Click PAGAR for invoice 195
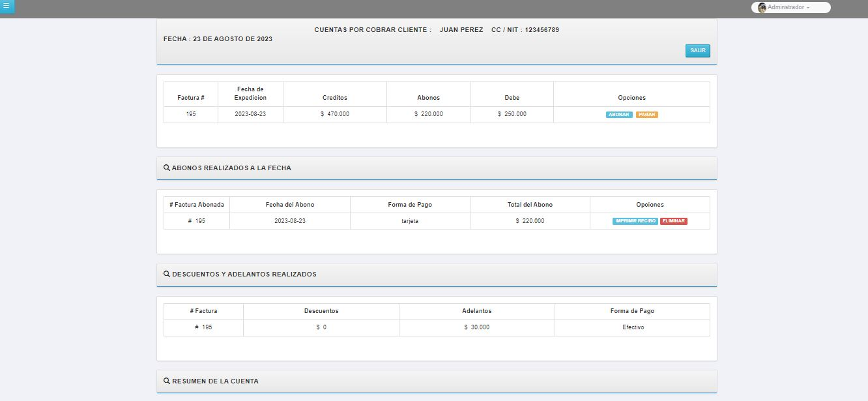 (646, 115)
